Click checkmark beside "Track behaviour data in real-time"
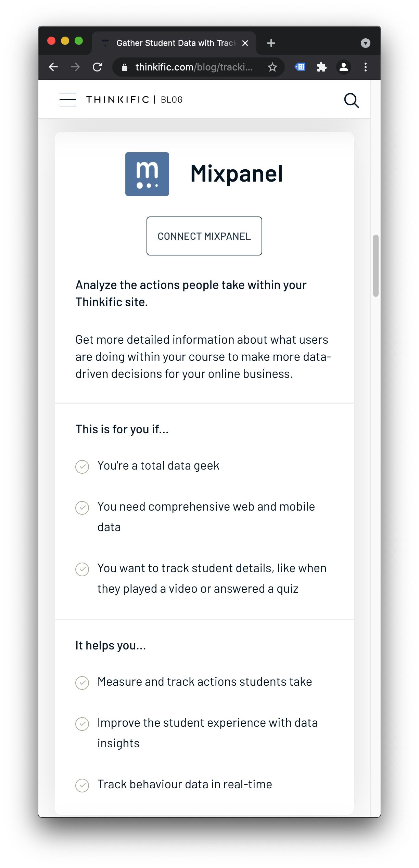Viewport: 419px width, 868px height. (x=82, y=785)
